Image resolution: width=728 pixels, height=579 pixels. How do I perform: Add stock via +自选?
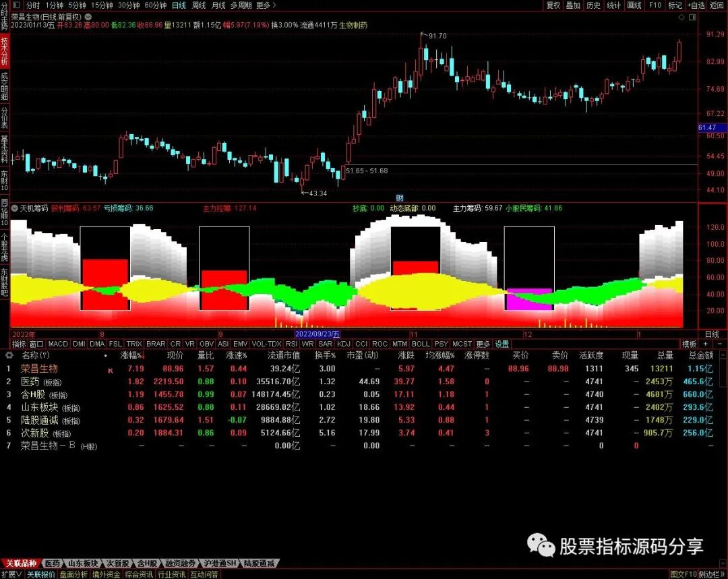[x=696, y=5]
